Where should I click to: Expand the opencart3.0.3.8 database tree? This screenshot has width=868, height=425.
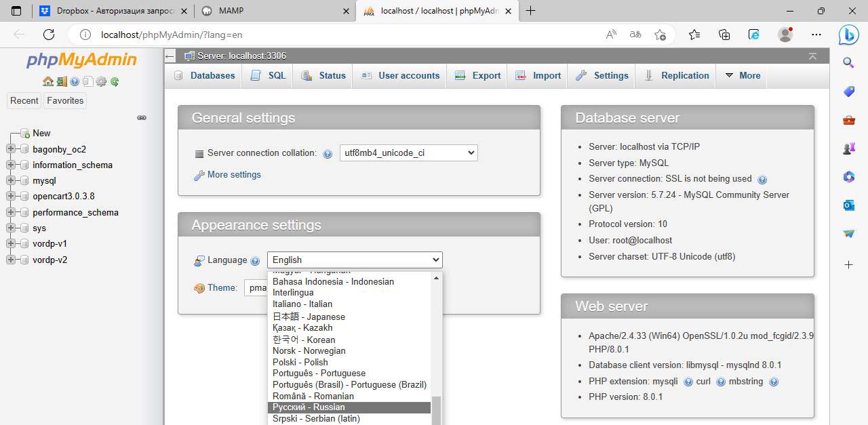tap(10, 197)
